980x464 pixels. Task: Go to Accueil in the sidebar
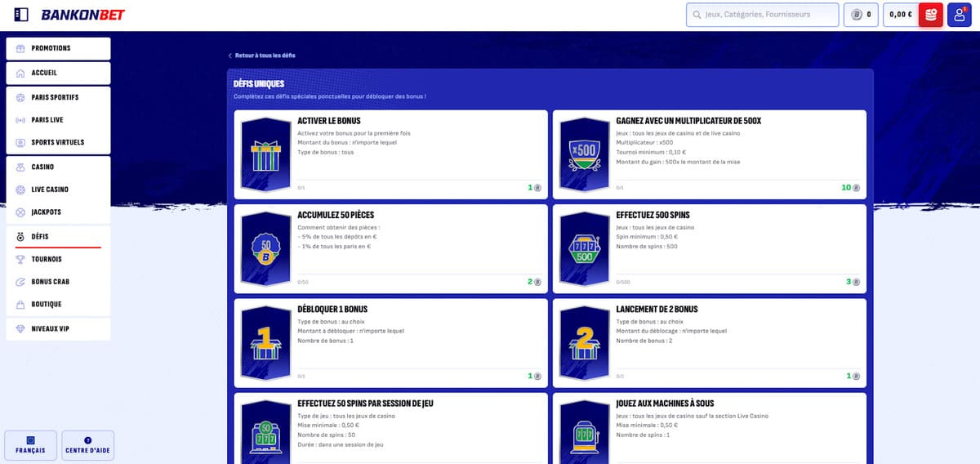tap(58, 73)
